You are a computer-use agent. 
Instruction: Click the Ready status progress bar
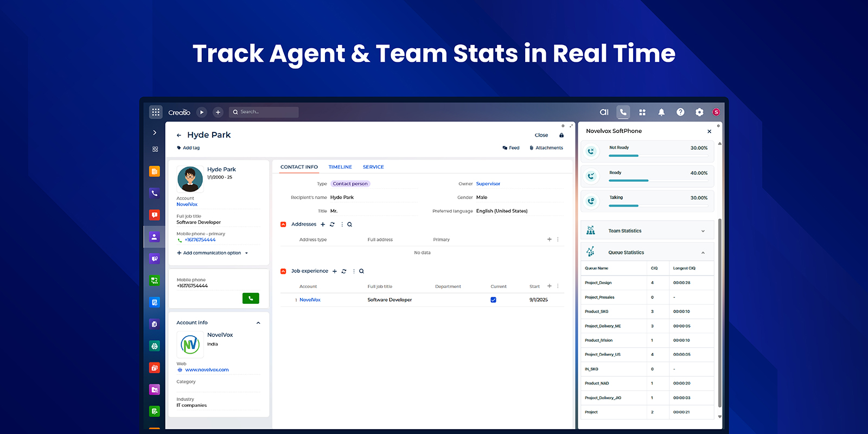[x=628, y=180]
